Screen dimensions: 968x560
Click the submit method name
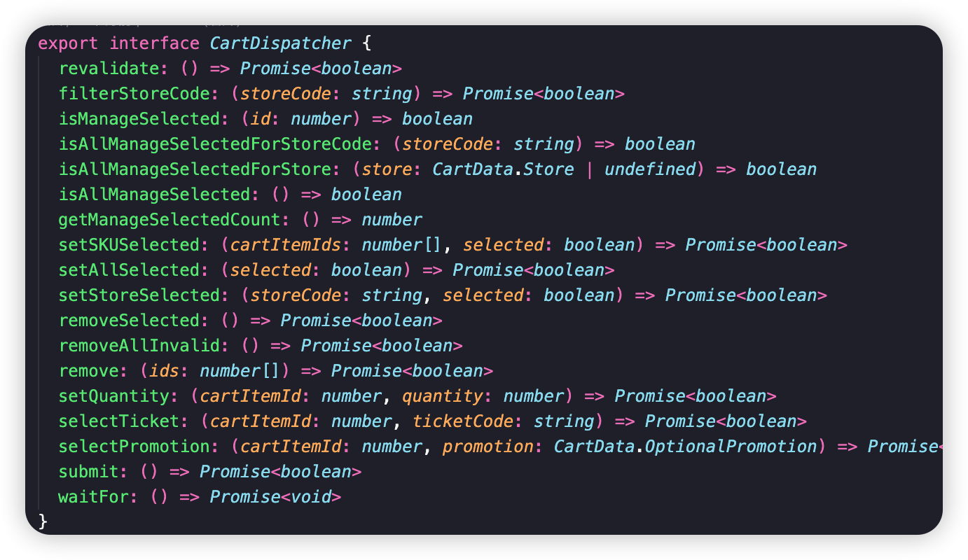88,472
